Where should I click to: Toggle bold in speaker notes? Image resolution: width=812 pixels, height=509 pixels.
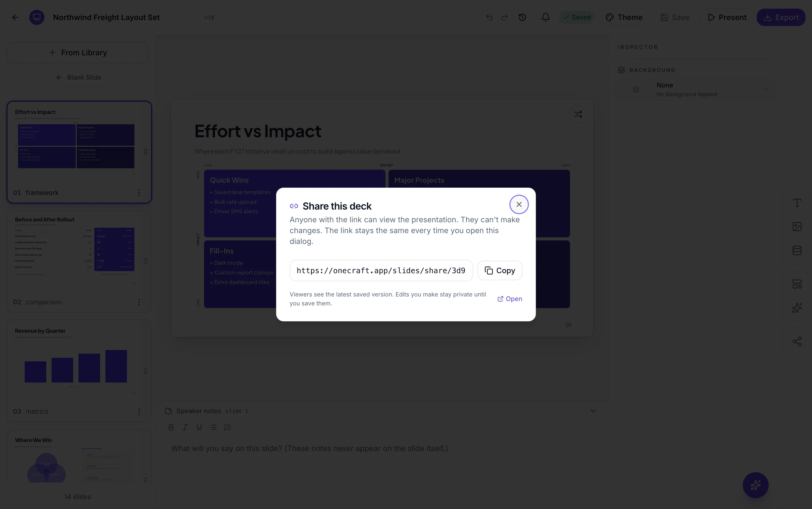tap(171, 427)
